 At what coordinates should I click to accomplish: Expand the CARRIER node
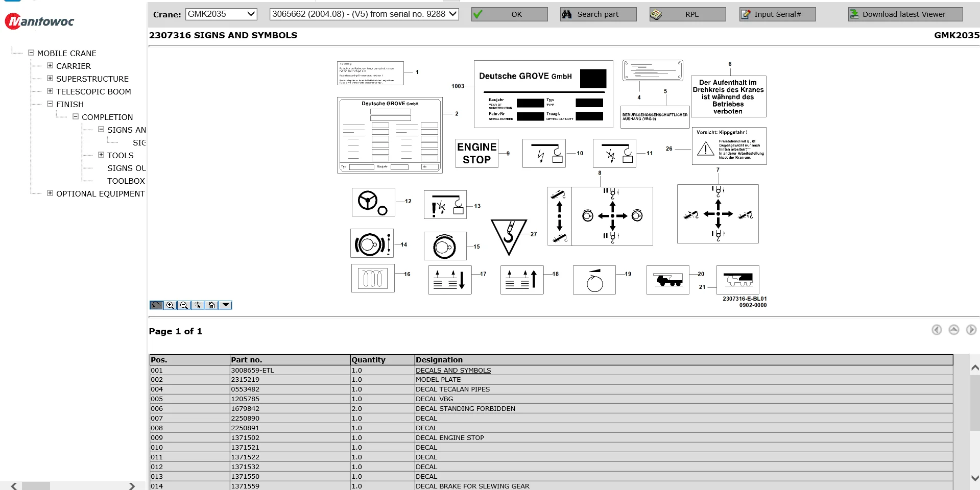click(50, 65)
